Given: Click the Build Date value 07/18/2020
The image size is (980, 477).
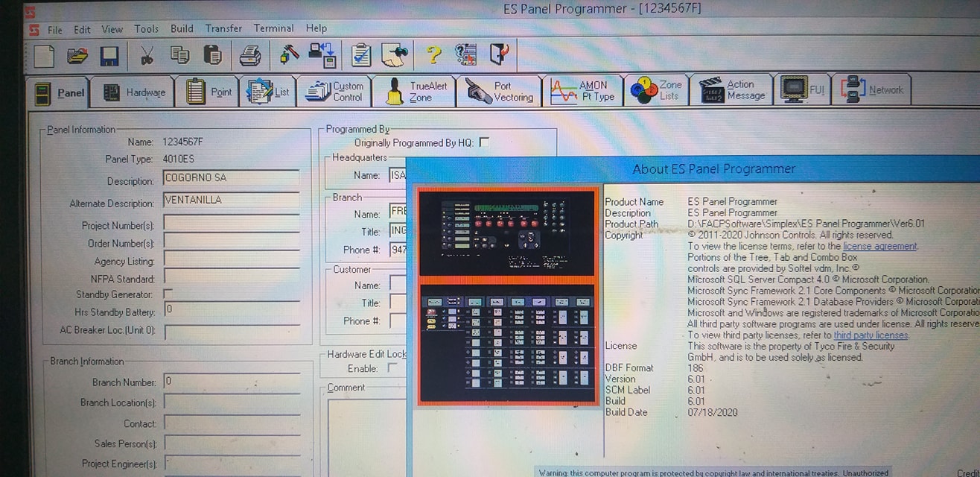Looking at the screenshot, I should pyautogui.click(x=713, y=412).
